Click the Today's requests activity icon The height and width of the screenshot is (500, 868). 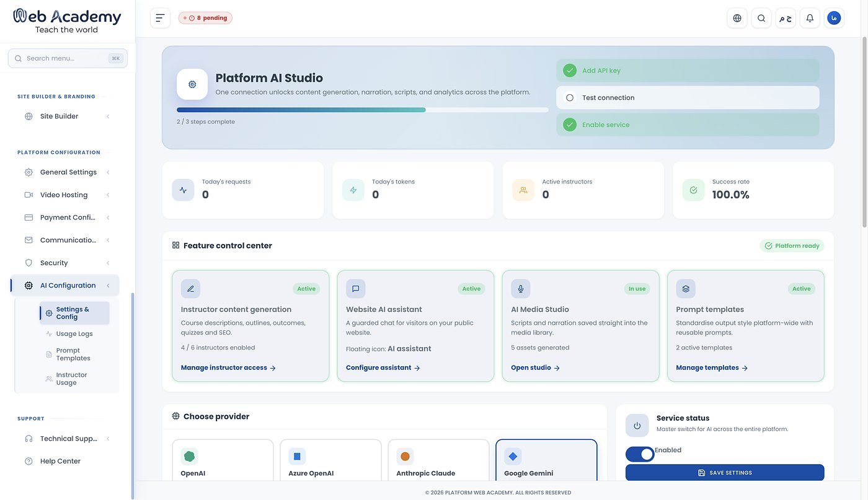click(183, 190)
